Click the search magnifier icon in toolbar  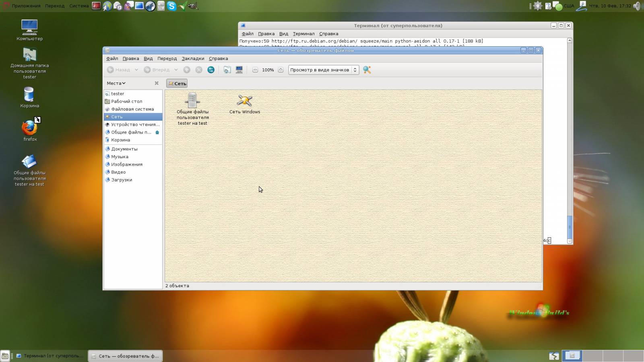pyautogui.click(x=367, y=70)
